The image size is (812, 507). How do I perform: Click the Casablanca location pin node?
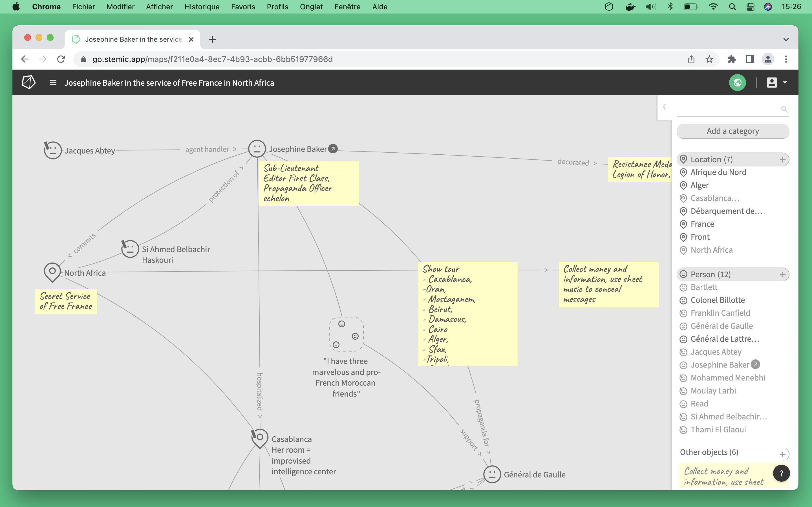(x=260, y=438)
